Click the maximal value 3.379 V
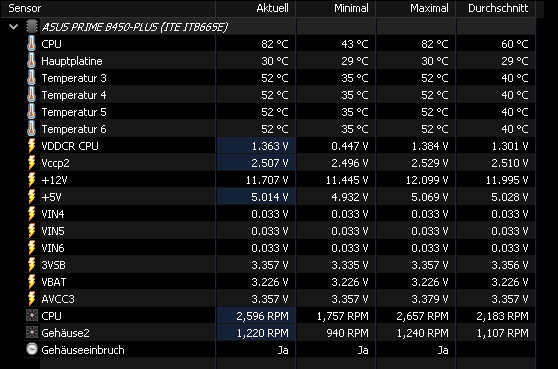The height and width of the screenshot is (369, 558). tap(430, 299)
